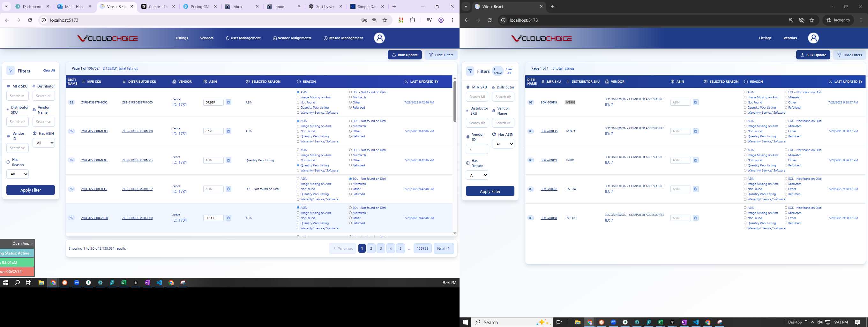Click the volume icon in the system tray
Viewport: 868px width, 327px height.
tap(819, 322)
